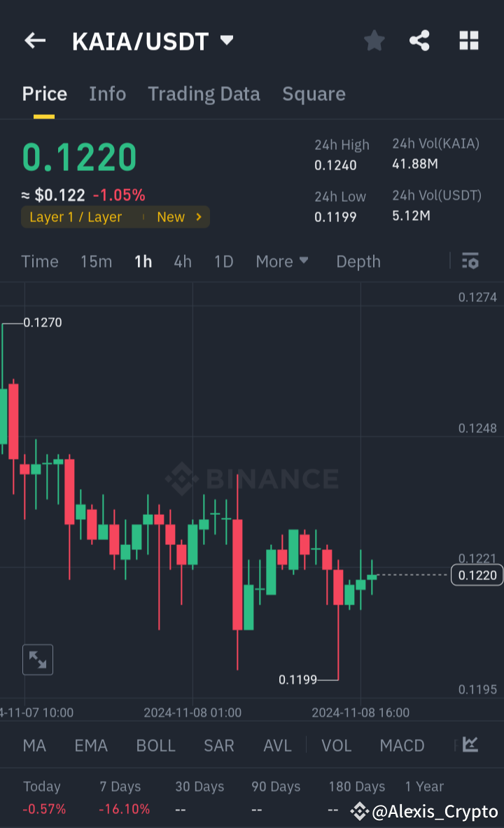Switch to the Trading Data tab
This screenshot has height=828, width=504.
coord(204,93)
